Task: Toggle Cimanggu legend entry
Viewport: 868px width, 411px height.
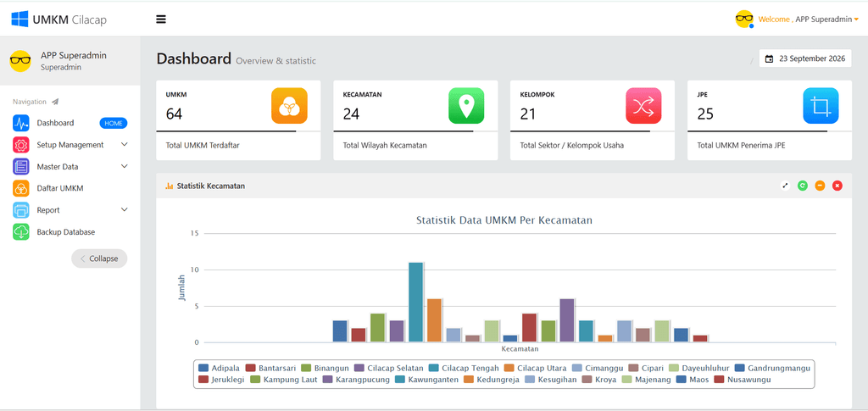Action: pos(598,368)
